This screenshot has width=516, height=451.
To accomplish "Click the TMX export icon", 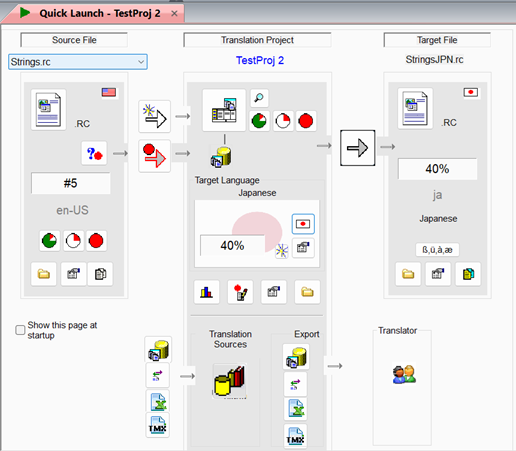I will tap(295, 436).
